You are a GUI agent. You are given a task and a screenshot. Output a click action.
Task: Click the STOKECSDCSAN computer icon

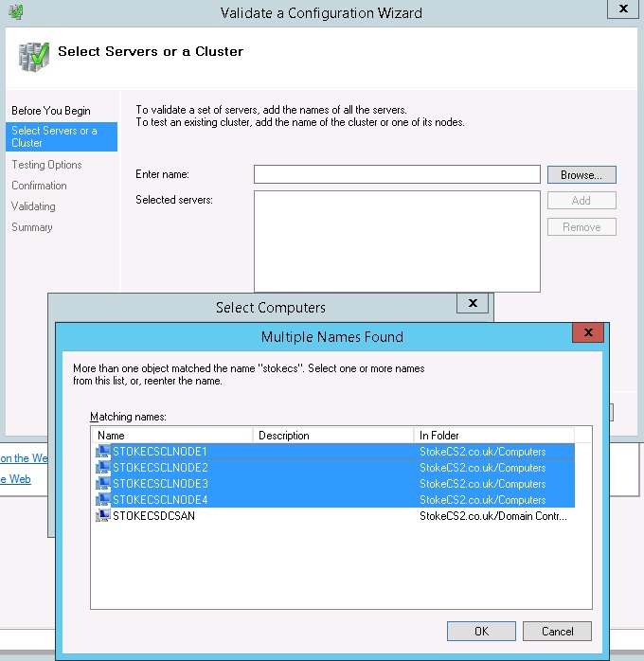tap(102, 515)
